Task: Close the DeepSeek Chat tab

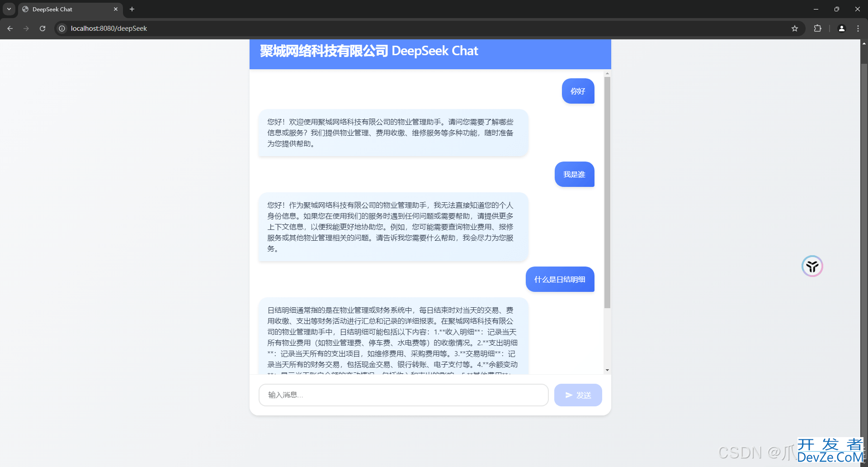Action: 116,9
